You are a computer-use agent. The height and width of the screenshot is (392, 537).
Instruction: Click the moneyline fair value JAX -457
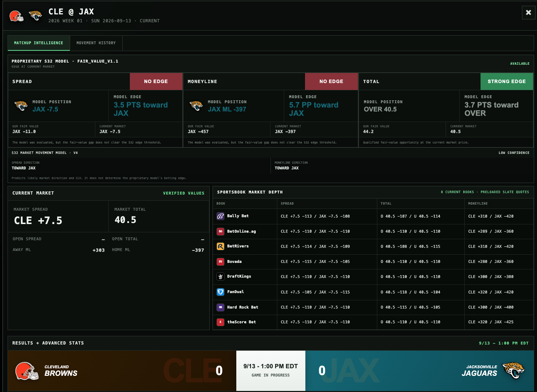pos(198,132)
